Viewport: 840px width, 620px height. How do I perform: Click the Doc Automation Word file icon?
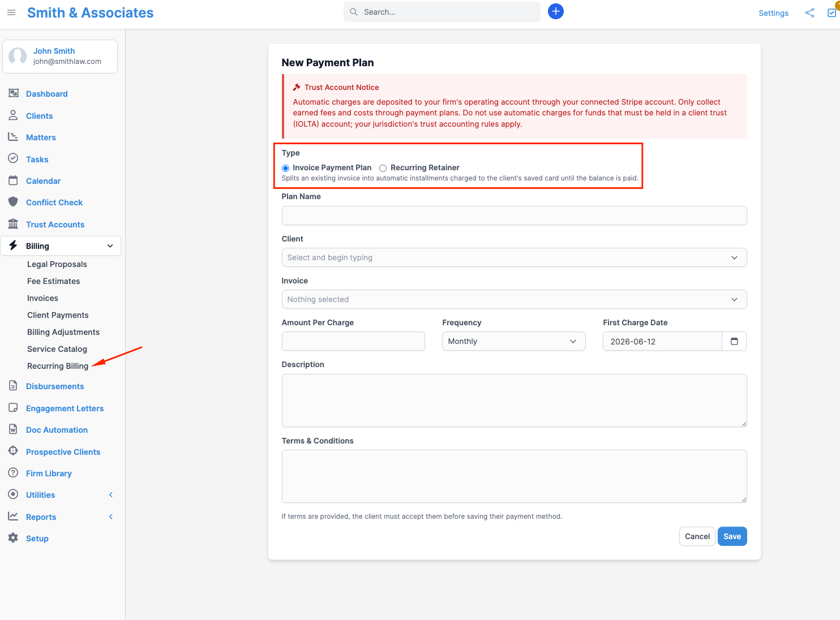pos(14,429)
